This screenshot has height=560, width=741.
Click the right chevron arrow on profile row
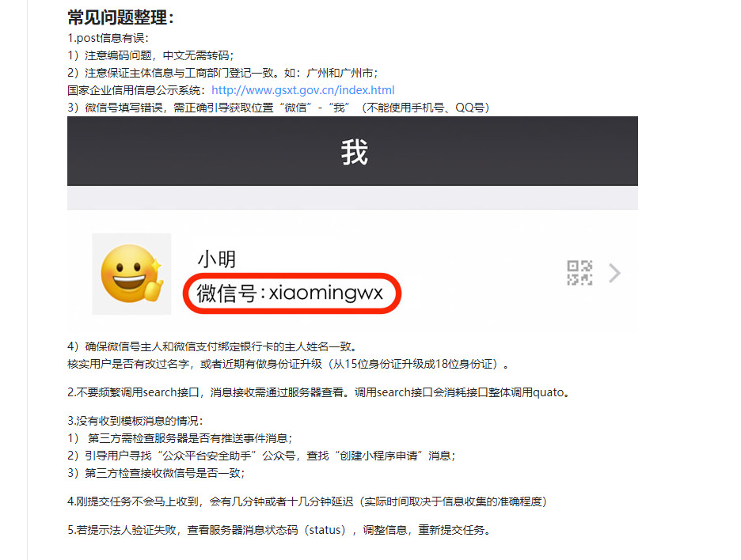pos(614,273)
